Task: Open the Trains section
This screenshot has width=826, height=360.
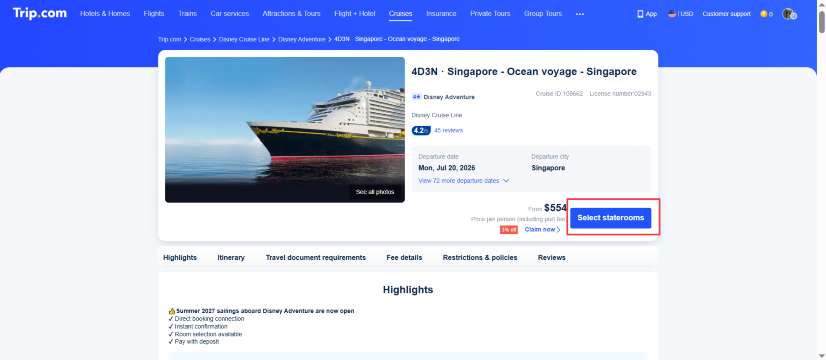Action: [188, 14]
